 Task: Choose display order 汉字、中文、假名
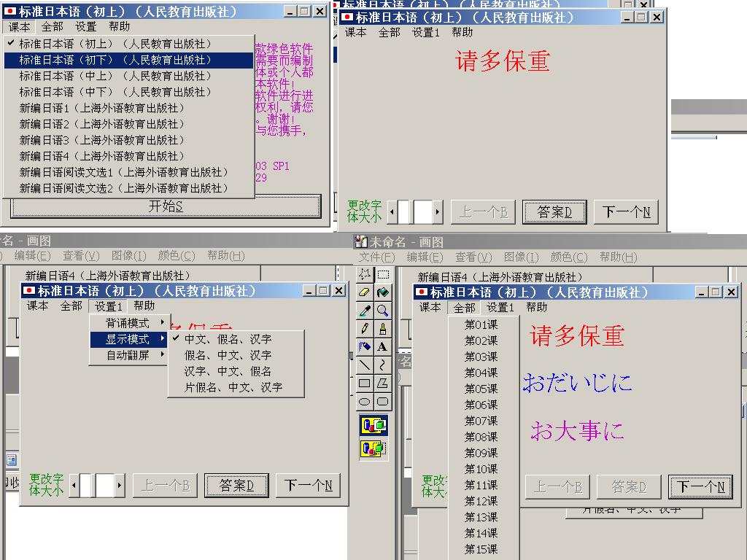coord(236,371)
